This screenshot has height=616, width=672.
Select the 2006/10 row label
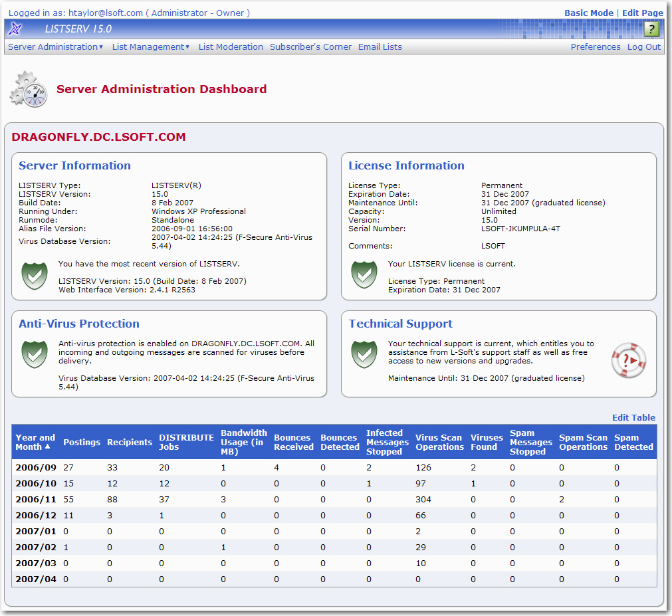[x=36, y=483]
